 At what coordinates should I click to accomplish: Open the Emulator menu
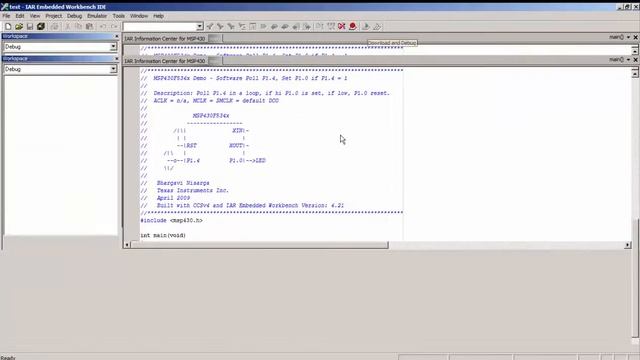click(97, 16)
